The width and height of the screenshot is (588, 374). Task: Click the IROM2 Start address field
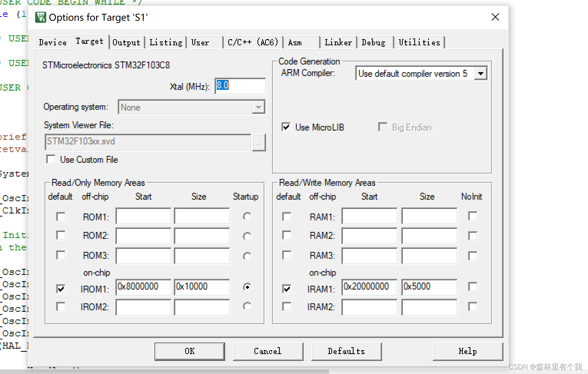143,307
